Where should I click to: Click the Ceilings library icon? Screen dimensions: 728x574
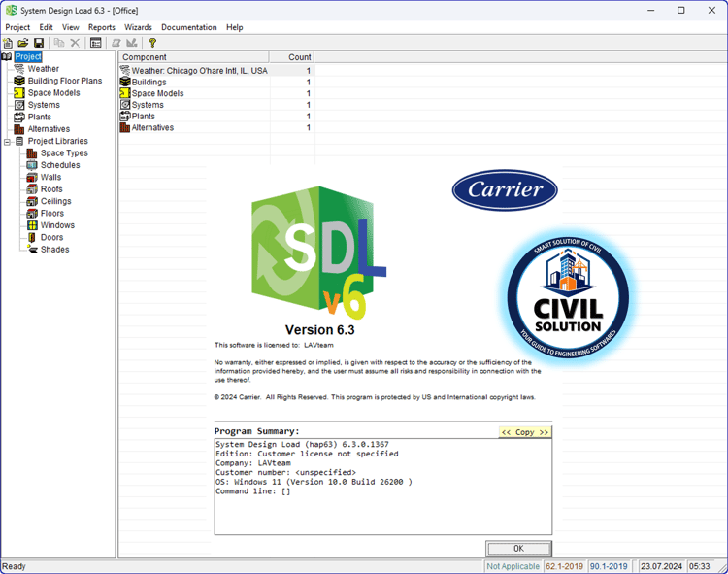32,202
